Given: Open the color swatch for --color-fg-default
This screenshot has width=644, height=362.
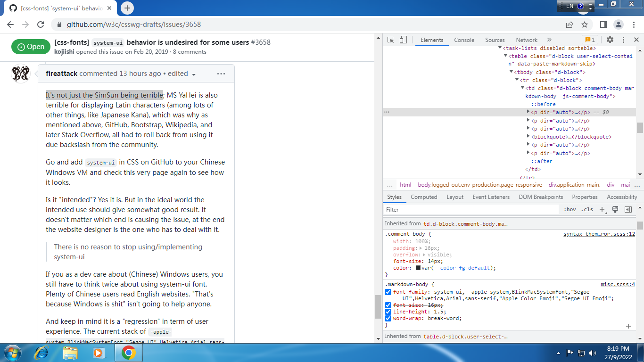Looking at the screenshot, I should [418, 268].
